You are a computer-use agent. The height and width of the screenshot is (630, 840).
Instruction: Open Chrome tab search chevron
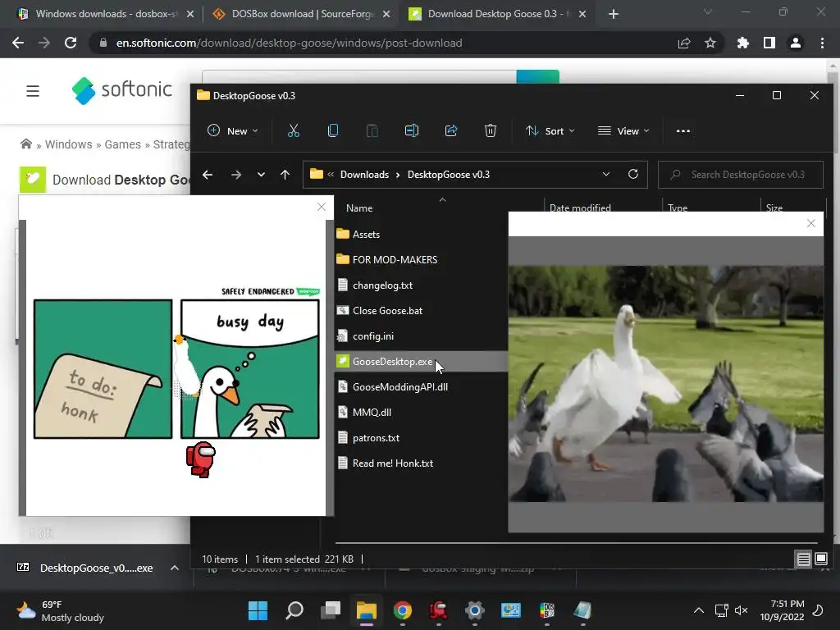(708, 11)
